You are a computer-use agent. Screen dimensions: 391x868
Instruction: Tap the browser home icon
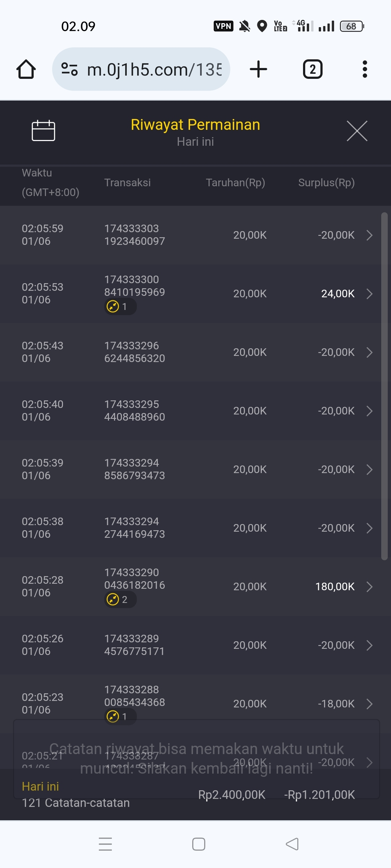26,69
